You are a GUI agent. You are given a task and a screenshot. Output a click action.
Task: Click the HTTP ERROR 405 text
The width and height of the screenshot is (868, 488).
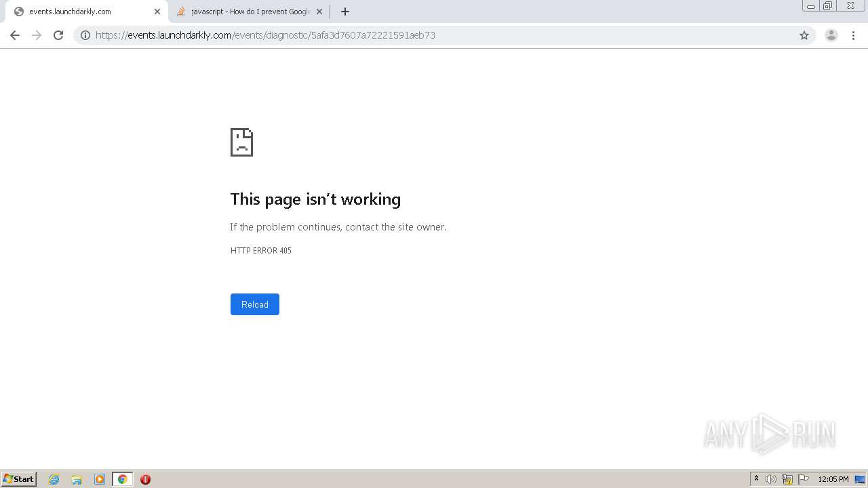tap(261, 251)
